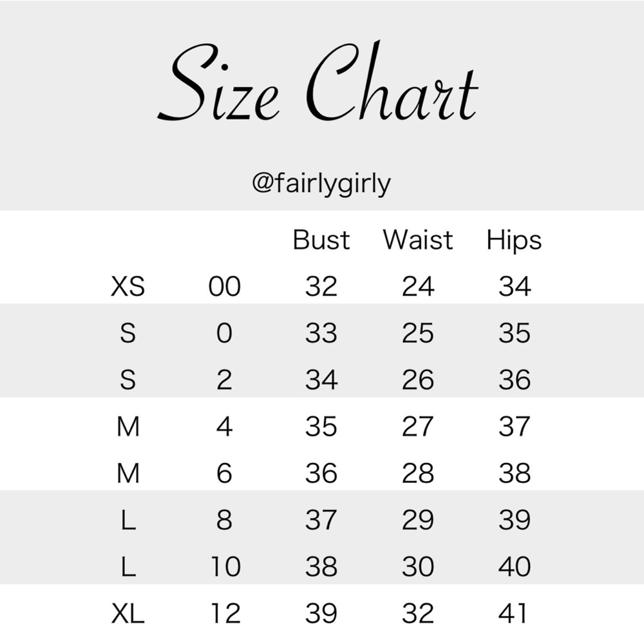Click the waist value 24

point(418,287)
